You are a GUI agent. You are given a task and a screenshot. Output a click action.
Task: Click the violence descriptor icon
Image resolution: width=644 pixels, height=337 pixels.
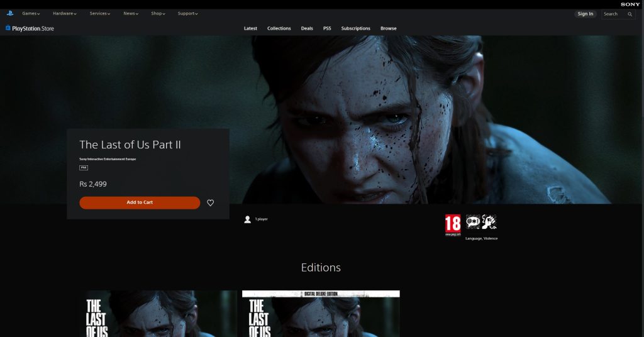489,222
